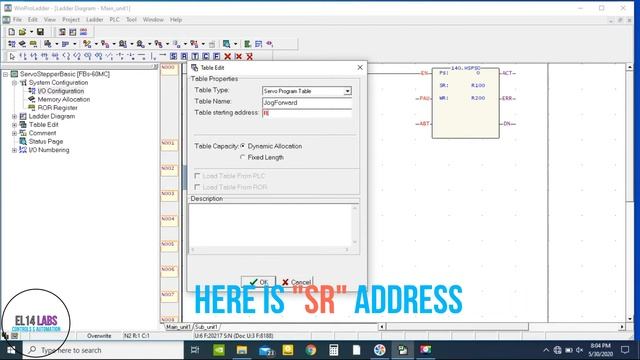Collapse the System Configuration node
The image size is (640, 360).
[x=14, y=82]
